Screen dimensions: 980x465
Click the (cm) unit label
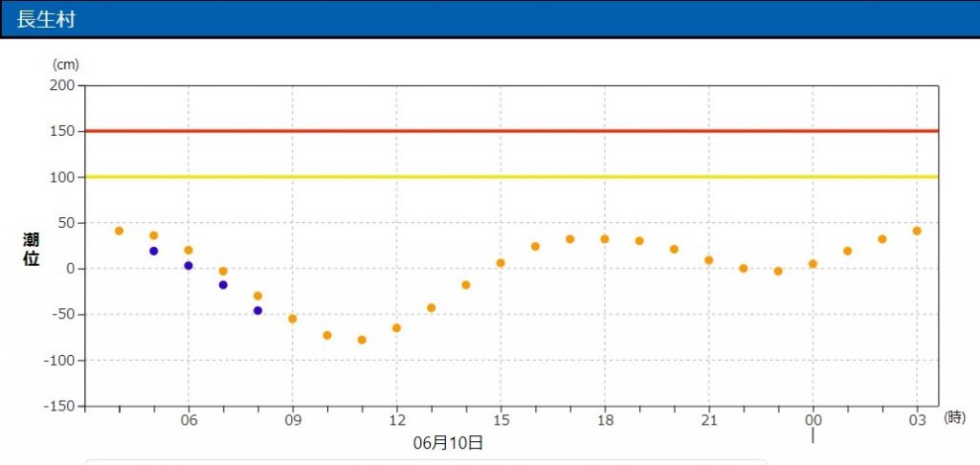coord(65,64)
